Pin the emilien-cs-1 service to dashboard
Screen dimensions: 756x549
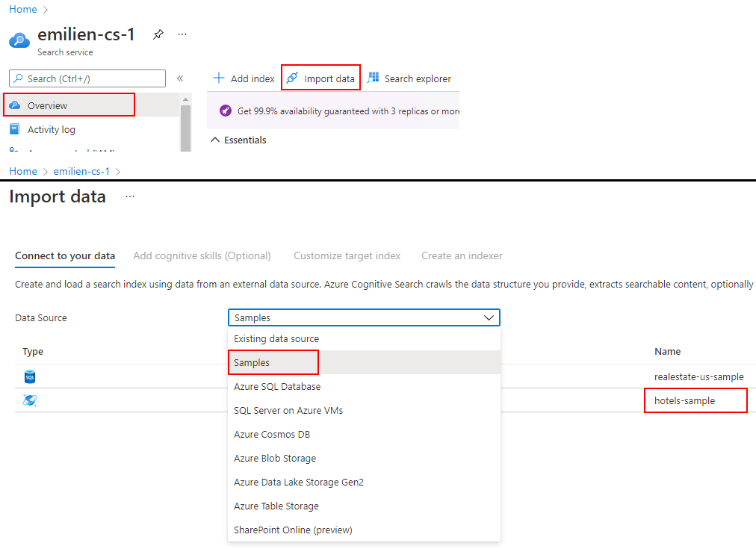158,34
